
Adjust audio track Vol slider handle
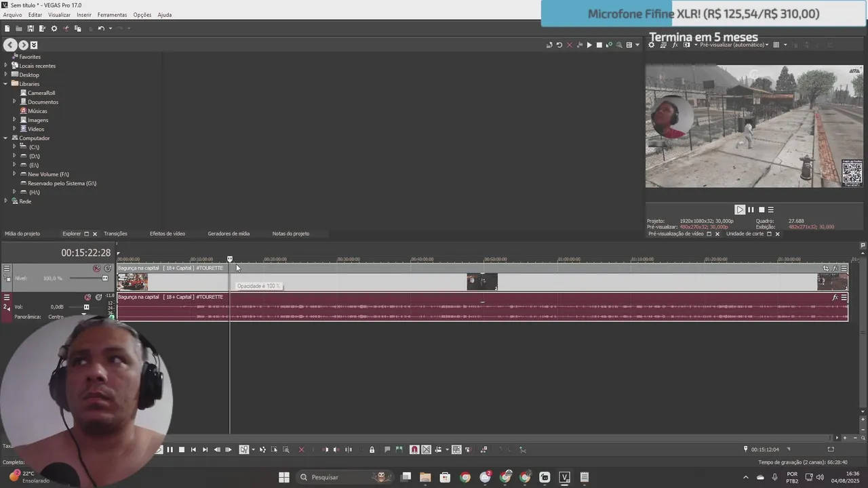86,307
